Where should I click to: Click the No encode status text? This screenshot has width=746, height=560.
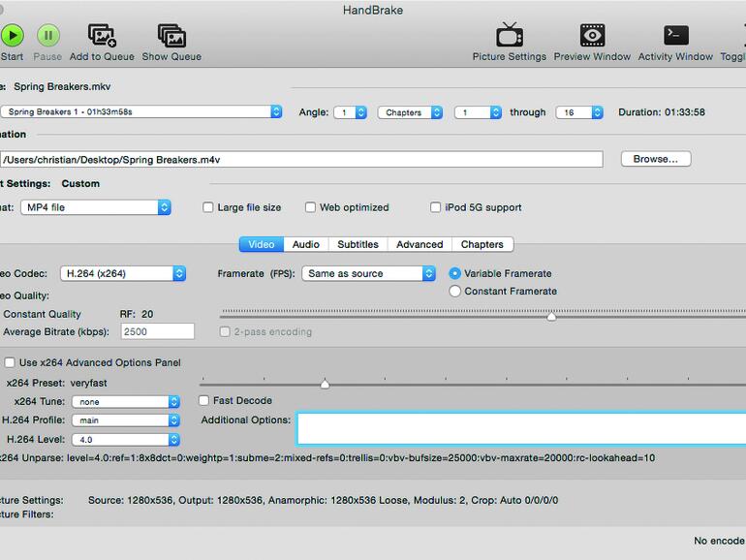[x=719, y=541]
